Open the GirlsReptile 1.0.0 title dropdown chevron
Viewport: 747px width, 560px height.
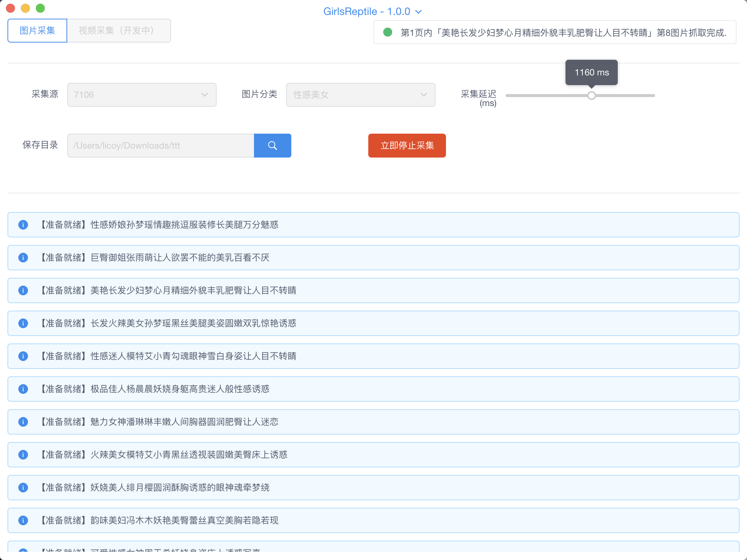coord(419,12)
